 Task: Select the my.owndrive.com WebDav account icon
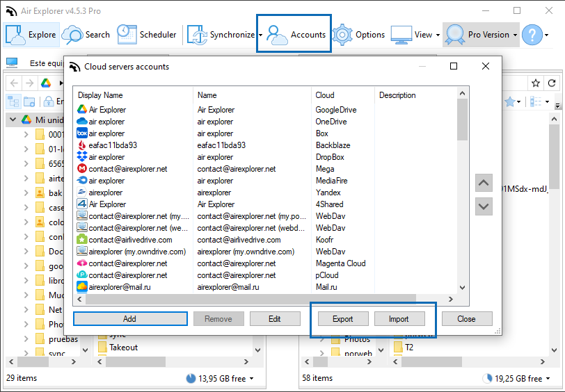(x=82, y=251)
